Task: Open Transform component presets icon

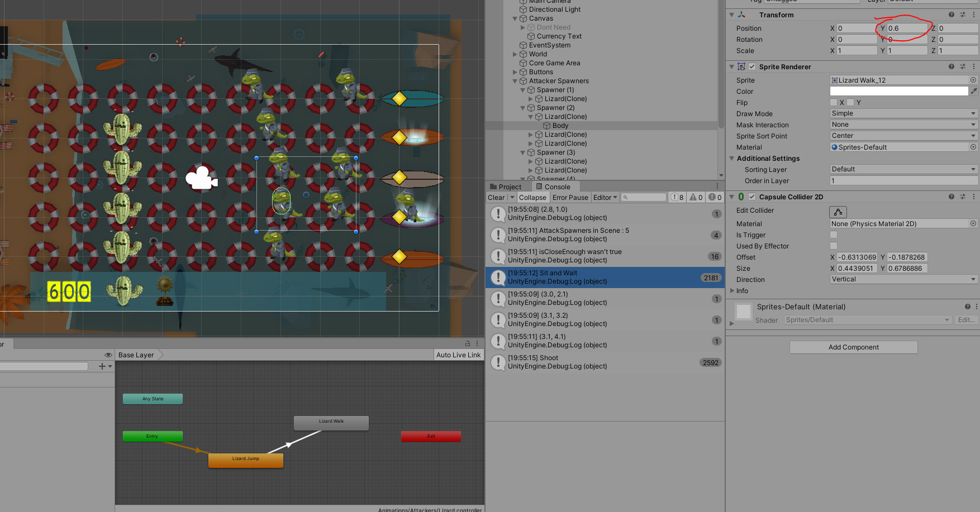Action: 963,15
